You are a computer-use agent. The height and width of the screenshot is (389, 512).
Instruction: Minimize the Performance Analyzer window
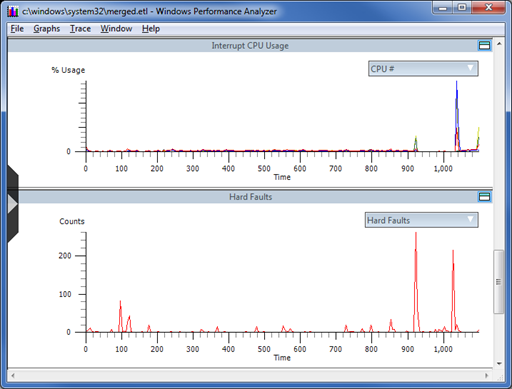(x=443, y=8)
